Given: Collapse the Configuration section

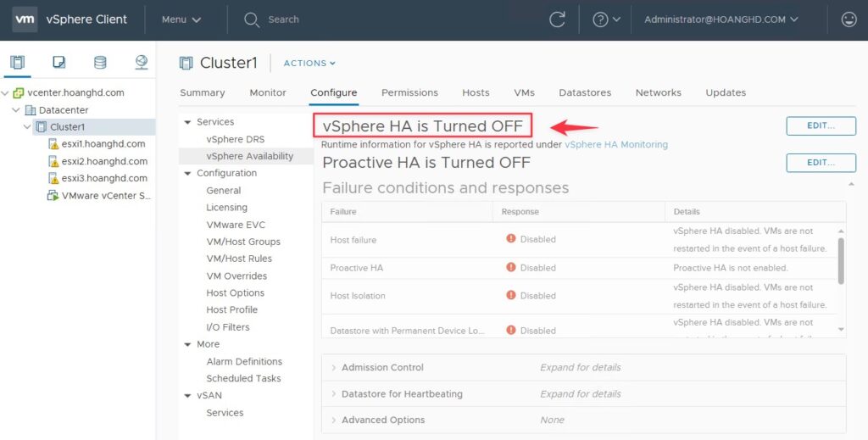Looking at the screenshot, I should (x=187, y=173).
